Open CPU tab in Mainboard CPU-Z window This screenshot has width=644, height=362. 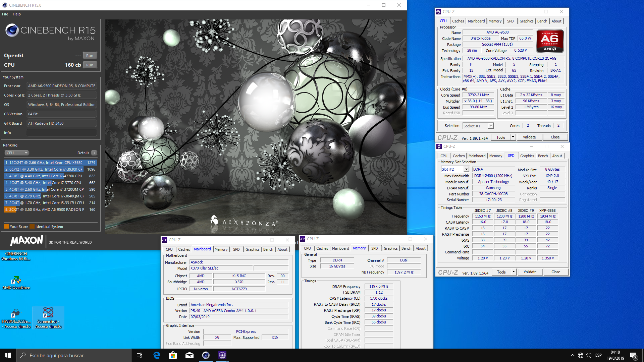tap(169, 249)
